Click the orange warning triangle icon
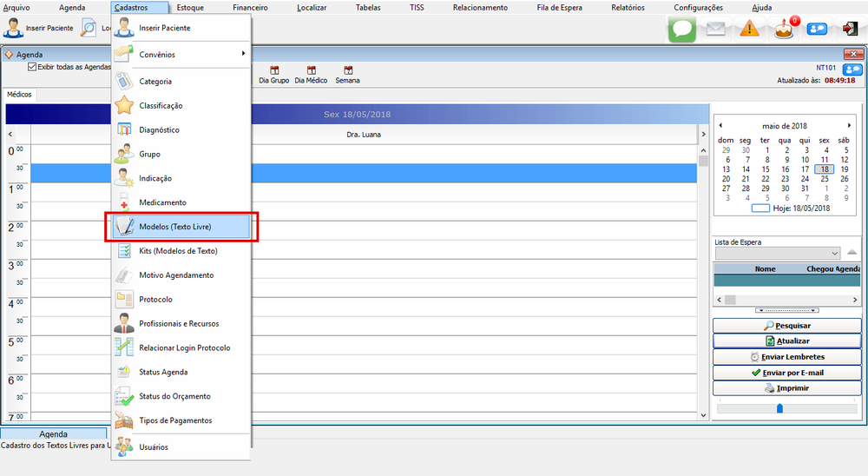868x476 pixels. (750, 29)
